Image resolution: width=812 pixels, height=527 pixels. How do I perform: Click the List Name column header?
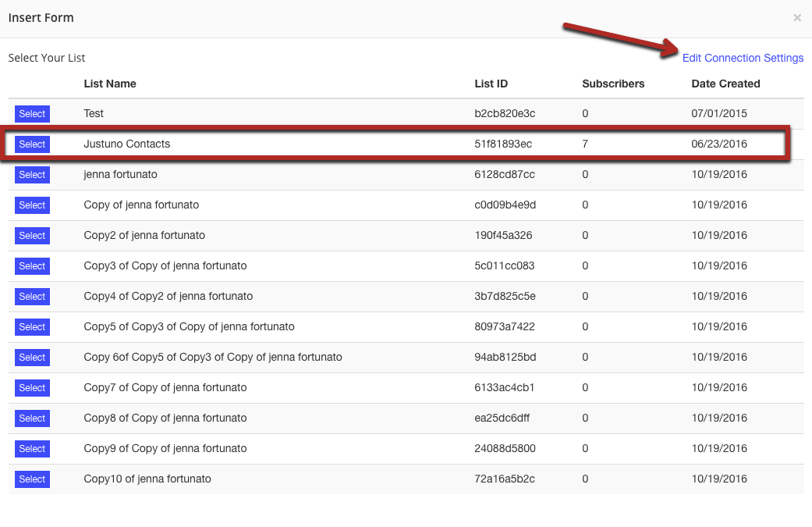(109, 84)
